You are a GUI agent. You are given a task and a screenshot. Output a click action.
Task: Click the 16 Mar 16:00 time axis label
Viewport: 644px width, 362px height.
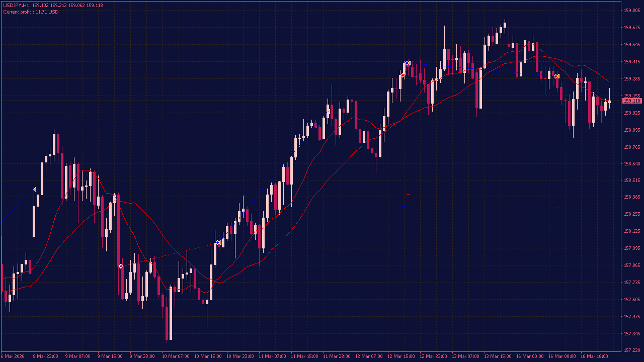(x=594, y=356)
